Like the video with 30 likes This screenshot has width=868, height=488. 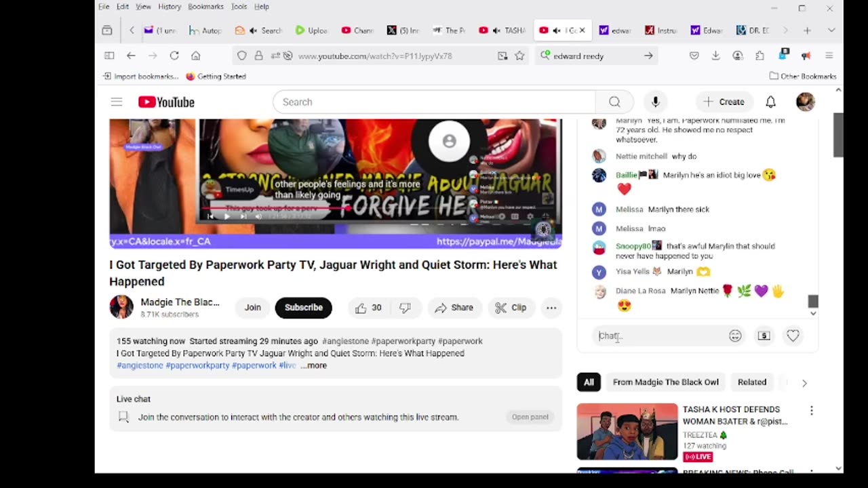(368, 308)
